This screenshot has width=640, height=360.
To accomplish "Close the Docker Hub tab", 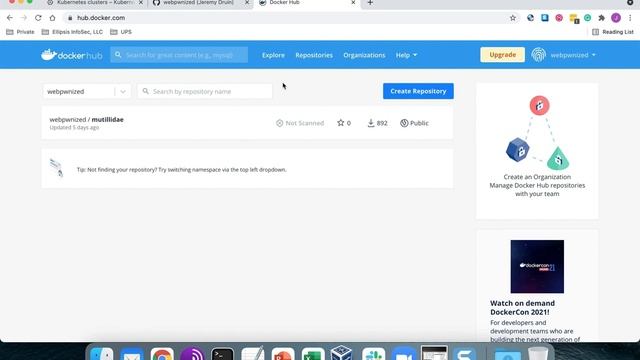I will 353,2.
